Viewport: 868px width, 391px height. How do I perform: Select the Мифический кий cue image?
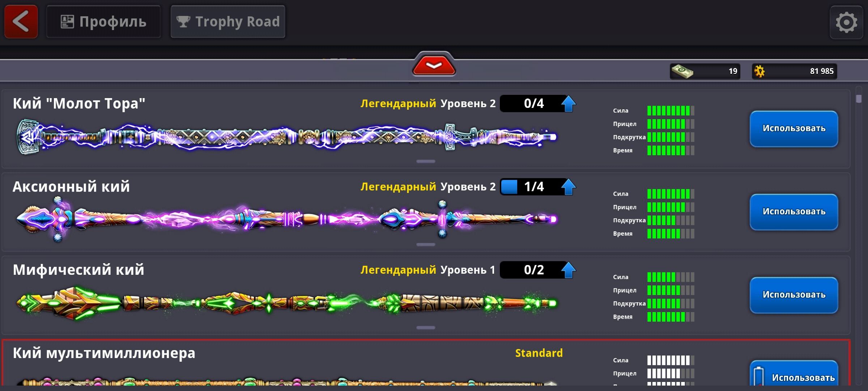tap(286, 303)
